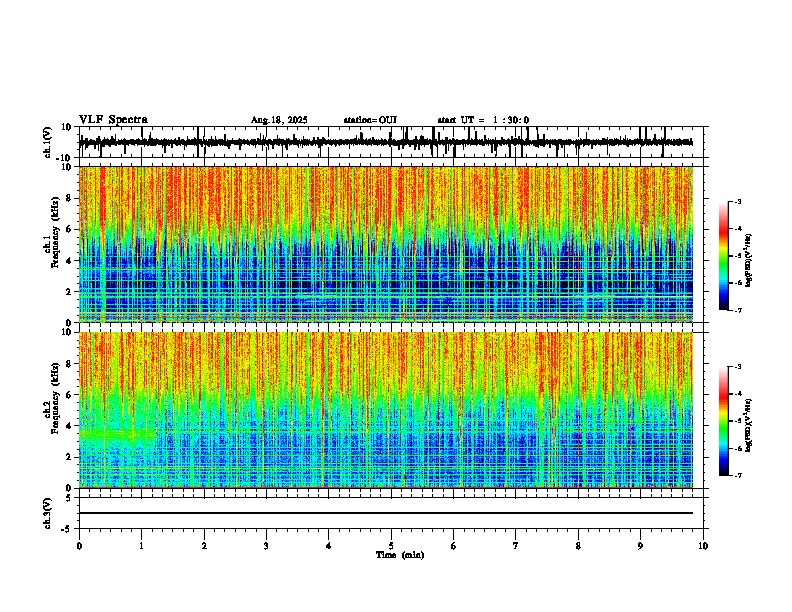Click the "station=OUI" header text

[x=370, y=120]
